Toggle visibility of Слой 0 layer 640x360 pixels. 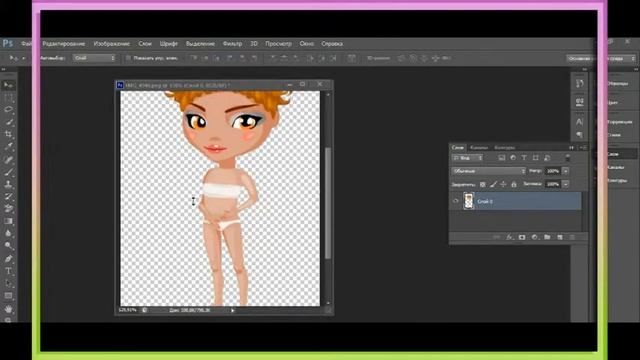456,201
